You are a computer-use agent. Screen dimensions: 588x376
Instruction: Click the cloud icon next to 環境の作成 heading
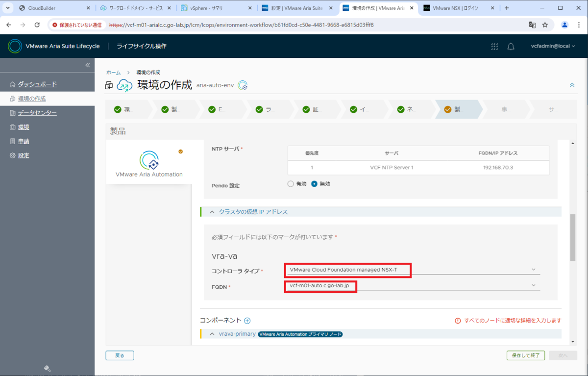[x=124, y=85]
